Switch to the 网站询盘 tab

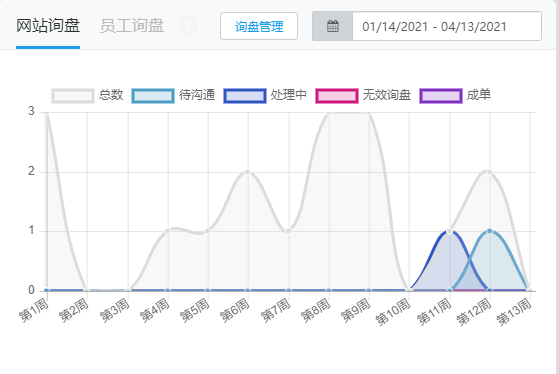(x=48, y=26)
